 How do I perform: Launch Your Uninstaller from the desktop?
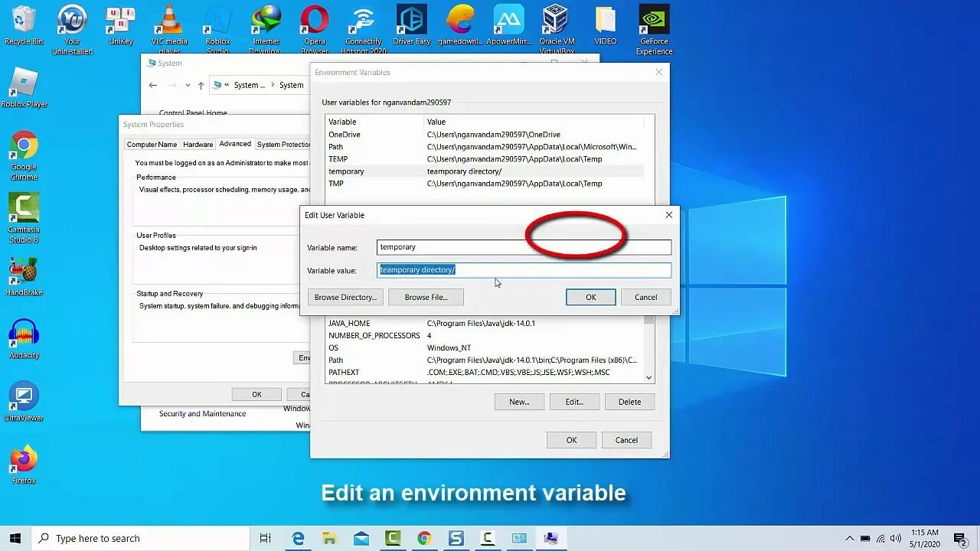tap(72, 31)
